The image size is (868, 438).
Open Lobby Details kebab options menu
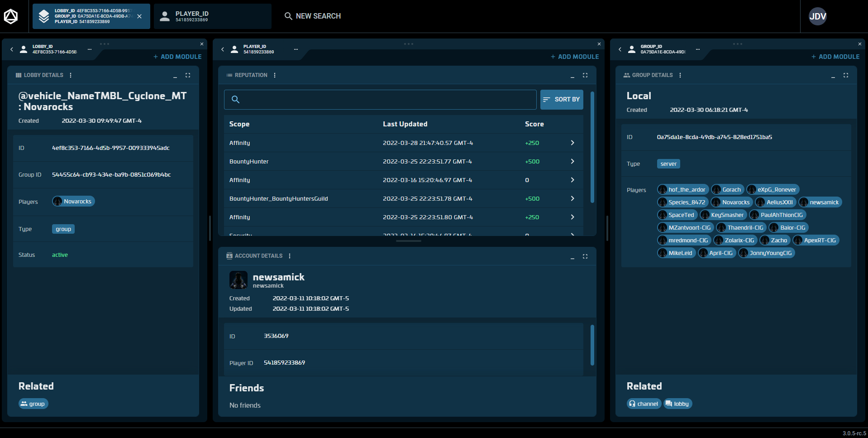[x=71, y=75]
